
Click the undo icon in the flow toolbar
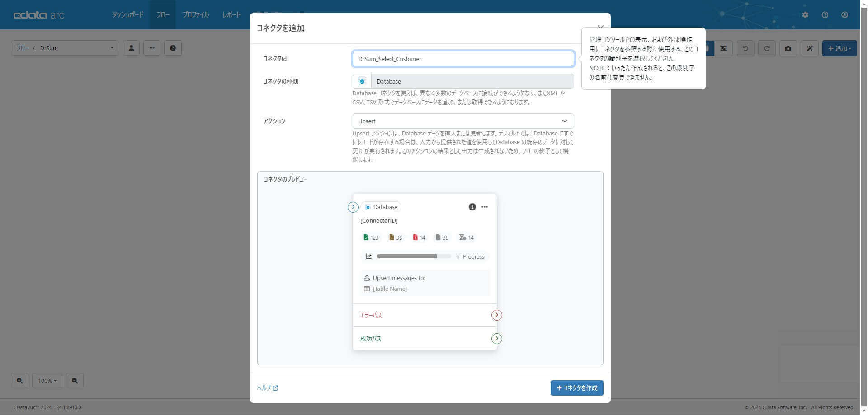click(745, 48)
